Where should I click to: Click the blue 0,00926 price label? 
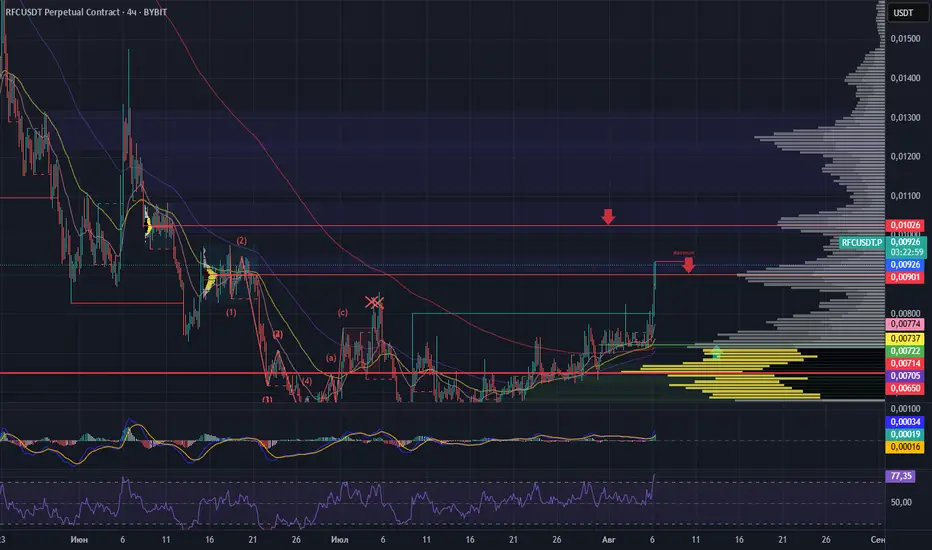905,265
